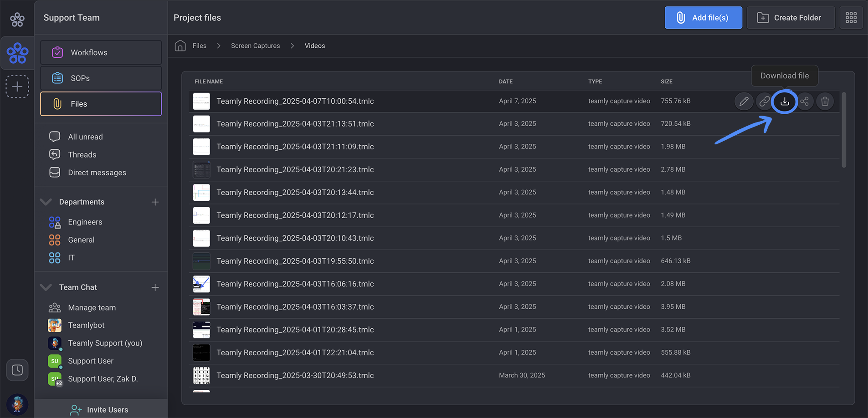Open Teamly Recording_2025-04-03T21:11:09.tmlc
The image size is (868, 418).
pos(295,147)
